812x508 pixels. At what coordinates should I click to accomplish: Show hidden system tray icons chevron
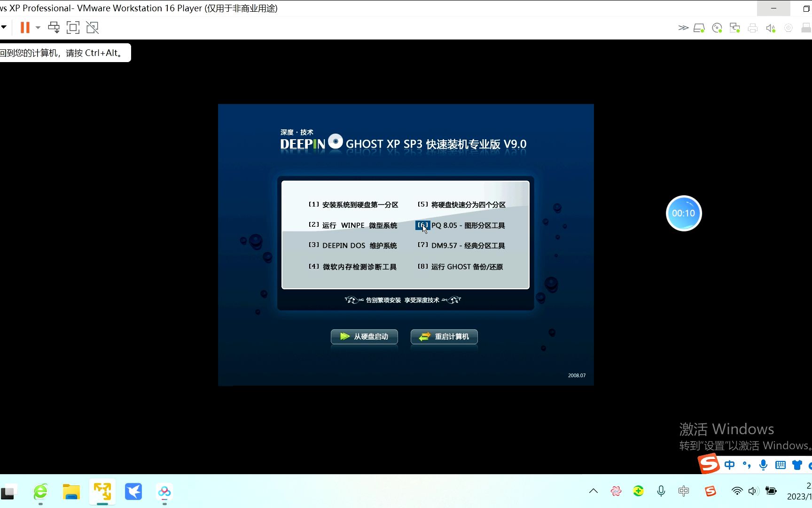click(593, 491)
